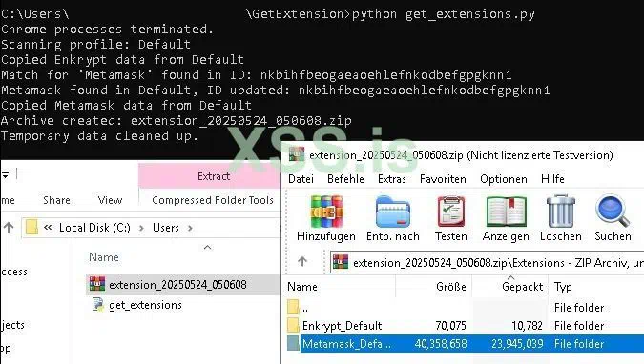Click the Testen clipboard icon
Screen dimensions: 644x364
click(x=451, y=212)
